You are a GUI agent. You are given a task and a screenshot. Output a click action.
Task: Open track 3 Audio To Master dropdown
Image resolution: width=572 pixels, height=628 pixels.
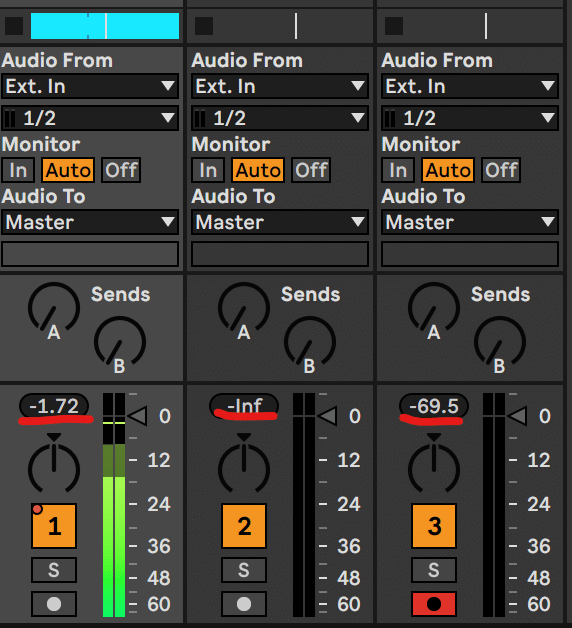tap(469, 222)
